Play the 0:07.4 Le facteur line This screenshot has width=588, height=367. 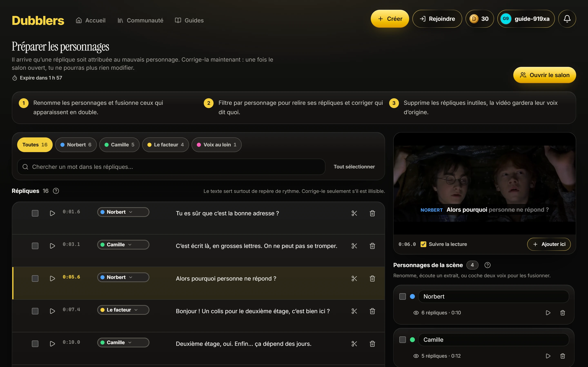click(x=52, y=311)
